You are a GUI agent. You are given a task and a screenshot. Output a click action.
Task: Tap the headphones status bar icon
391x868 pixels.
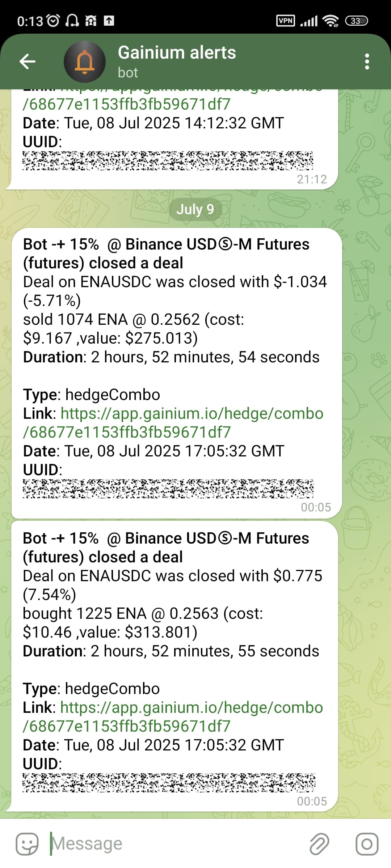(x=72, y=20)
